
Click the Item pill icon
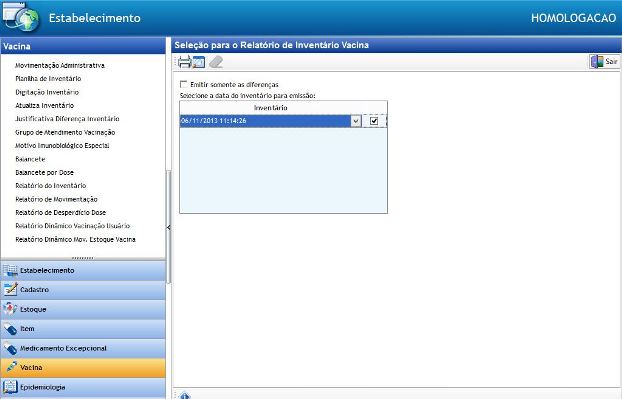click(x=10, y=329)
